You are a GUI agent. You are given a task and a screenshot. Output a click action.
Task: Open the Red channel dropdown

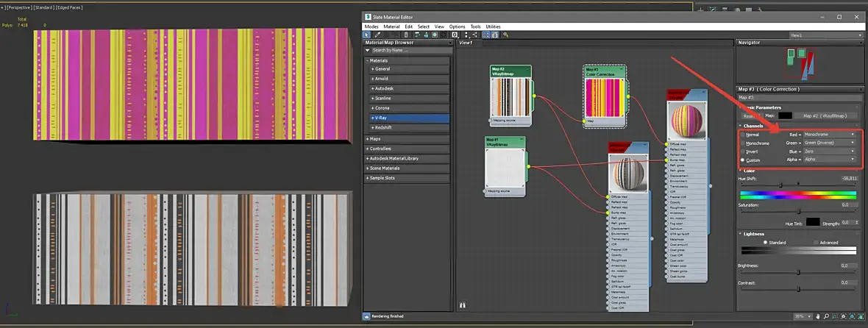[x=830, y=135]
